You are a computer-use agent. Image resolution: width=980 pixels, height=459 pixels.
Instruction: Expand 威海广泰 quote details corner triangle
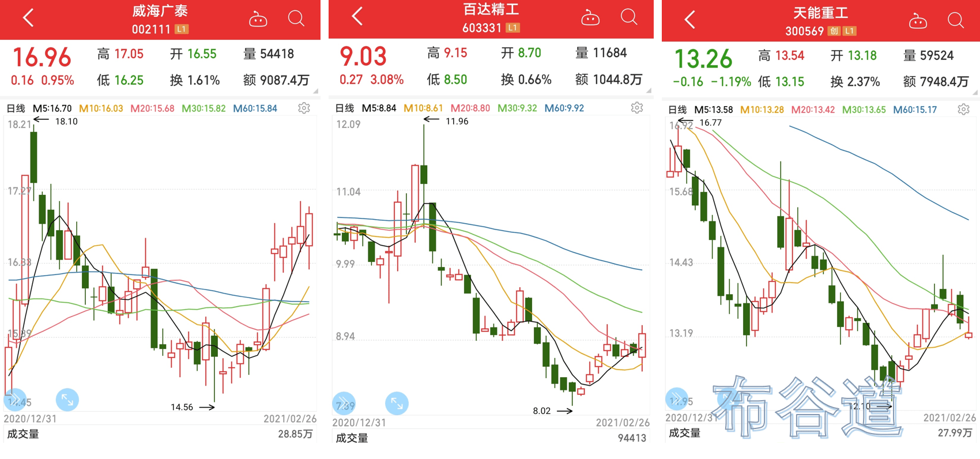pos(315,91)
